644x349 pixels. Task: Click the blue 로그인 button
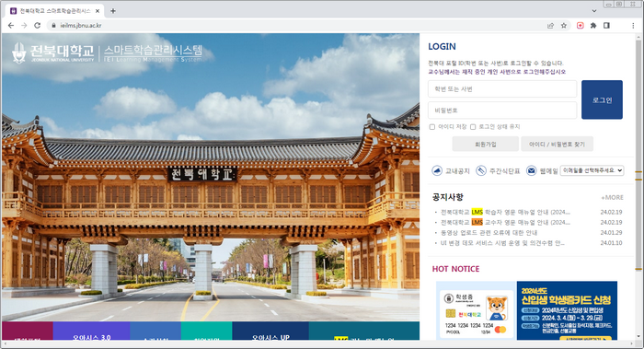(x=602, y=99)
